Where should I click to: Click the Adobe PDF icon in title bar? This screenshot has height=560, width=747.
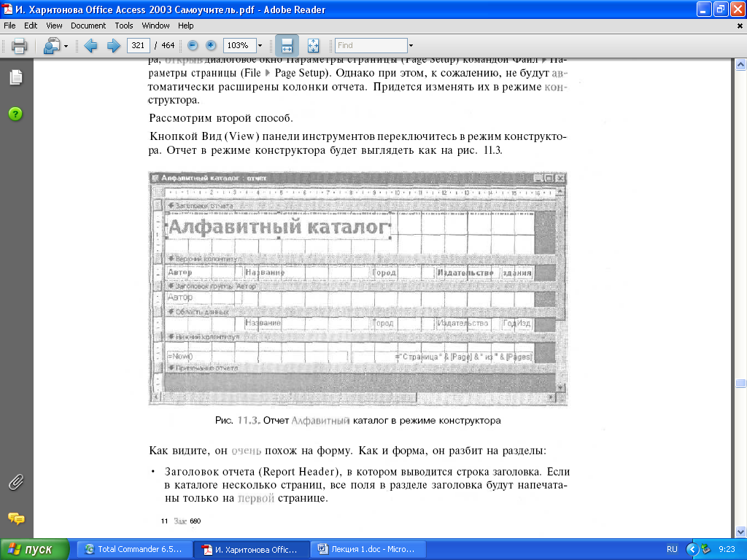tap(7, 9)
